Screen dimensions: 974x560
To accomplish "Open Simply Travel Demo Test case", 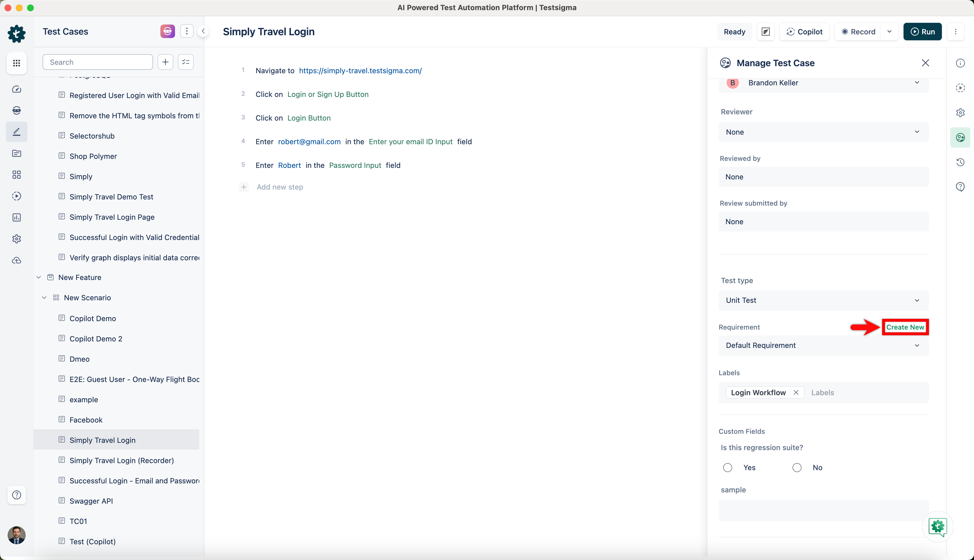I will pyautogui.click(x=111, y=197).
